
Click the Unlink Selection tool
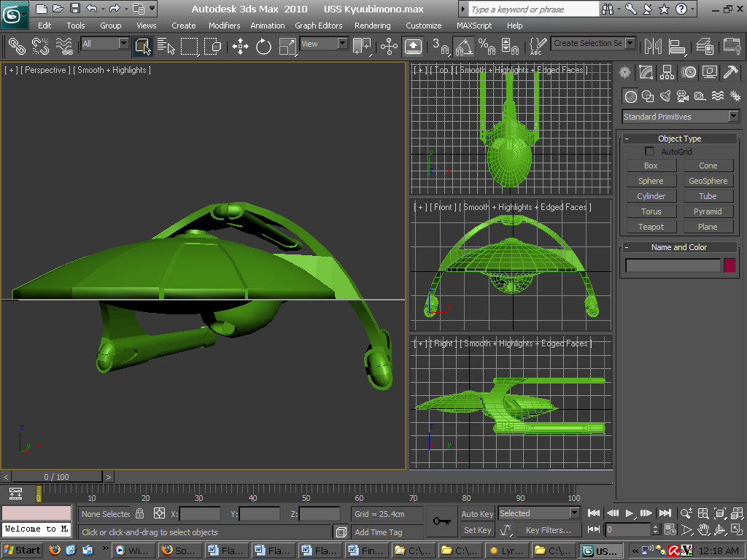point(41,46)
